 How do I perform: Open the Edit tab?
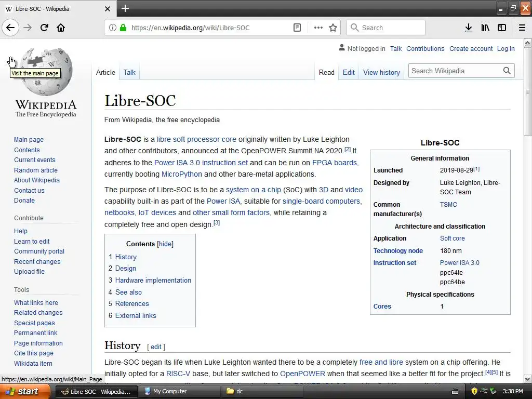click(x=349, y=72)
